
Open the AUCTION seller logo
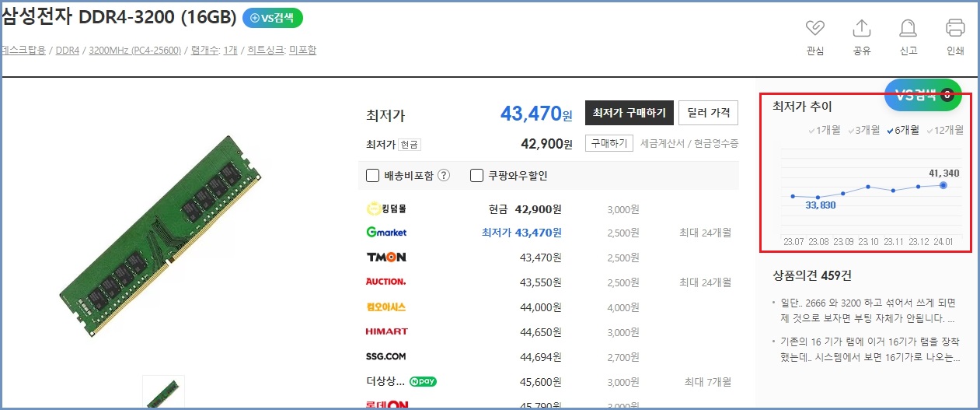[386, 282]
